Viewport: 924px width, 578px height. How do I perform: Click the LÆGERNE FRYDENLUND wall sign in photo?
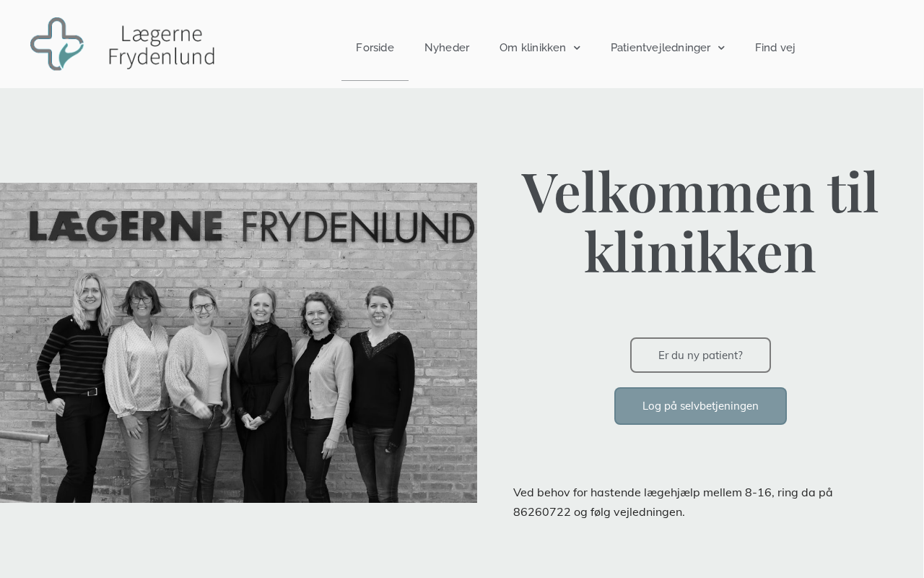tap(252, 227)
